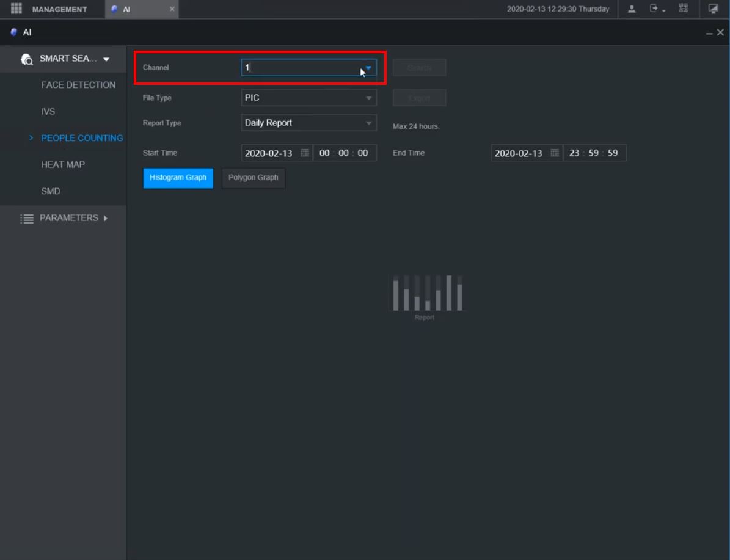Open the QR code icon
This screenshot has height=560, width=730.
tap(683, 9)
